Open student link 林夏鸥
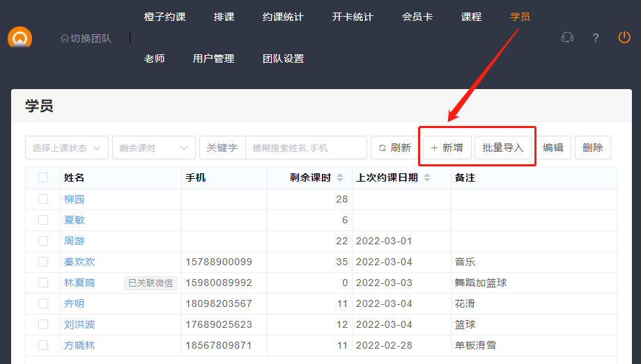The width and height of the screenshot is (641, 364). [79, 283]
